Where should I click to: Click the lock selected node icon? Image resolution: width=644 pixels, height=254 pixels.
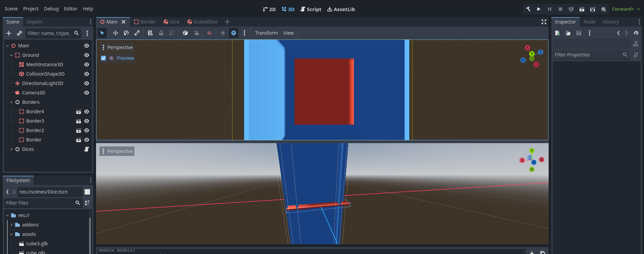[161, 33]
